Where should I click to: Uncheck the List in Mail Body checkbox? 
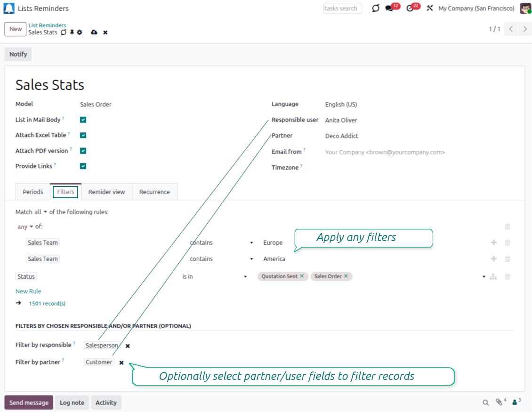83,120
